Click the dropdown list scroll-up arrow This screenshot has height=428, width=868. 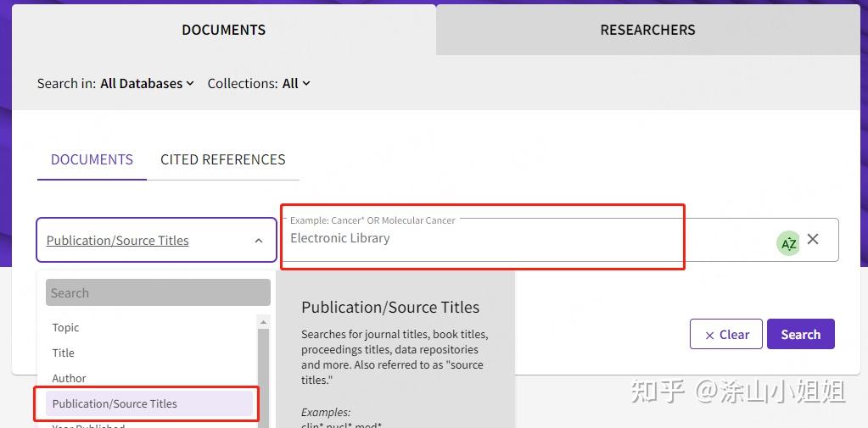click(x=263, y=322)
